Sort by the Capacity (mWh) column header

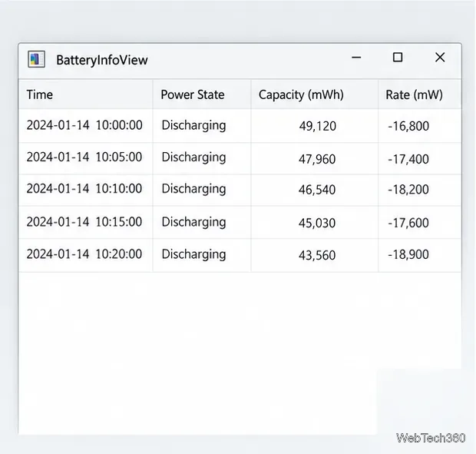tap(315, 94)
